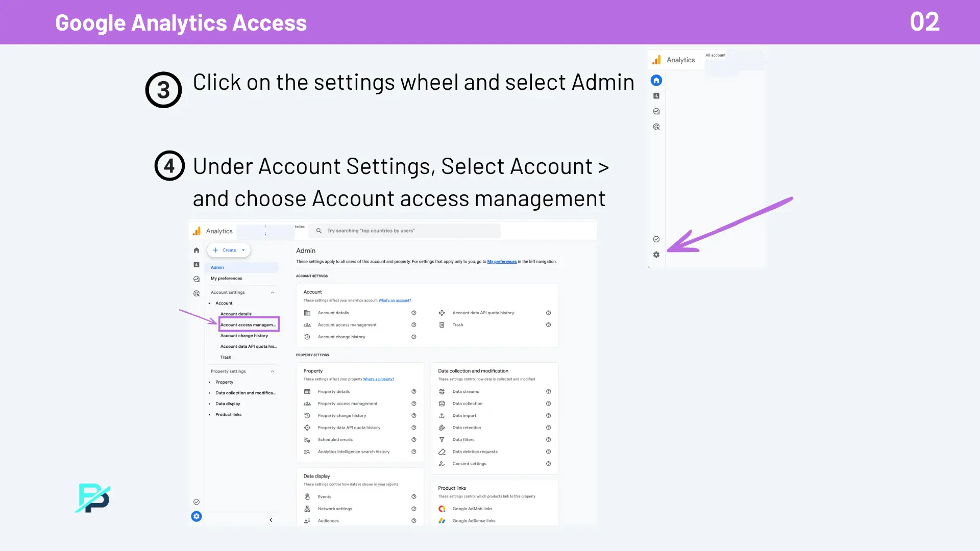Viewport: 980px width, 551px height.
Task: Click the help icon next to Events
Action: 414,497
